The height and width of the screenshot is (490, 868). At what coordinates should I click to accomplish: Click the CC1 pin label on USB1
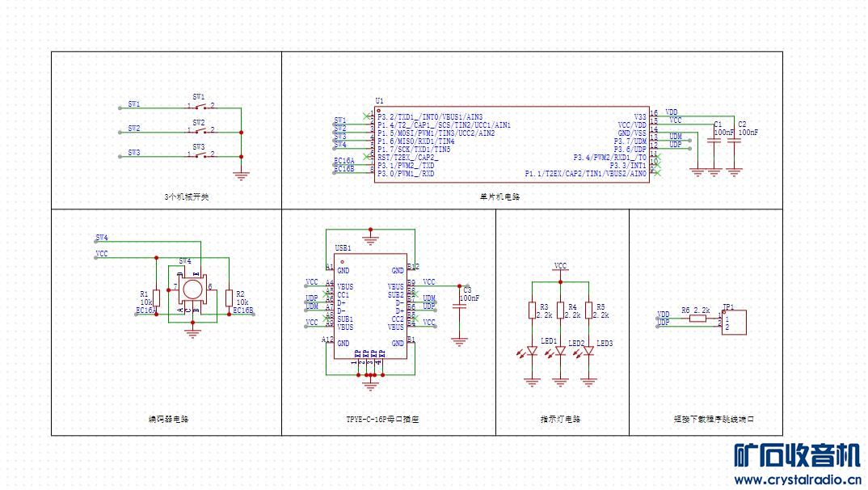(x=343, y=295)
